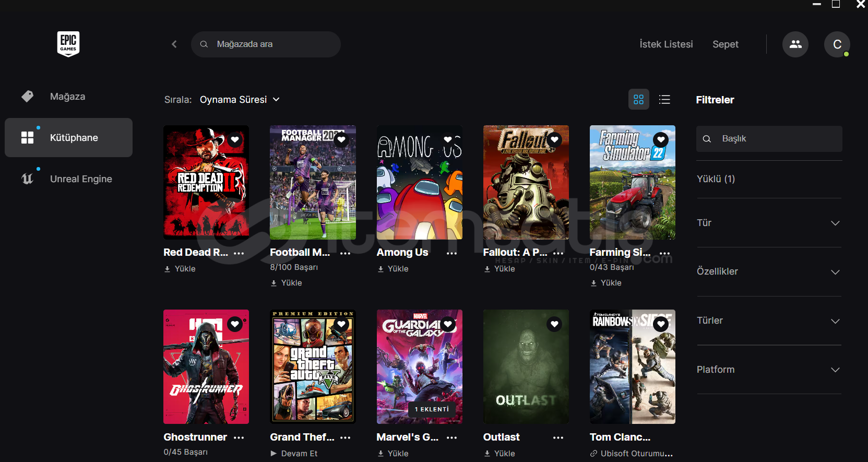Screen dimensions: 868x462
Task: Toggle favorite heart on Red Dead Redemption
Action: tap(235, 139)
